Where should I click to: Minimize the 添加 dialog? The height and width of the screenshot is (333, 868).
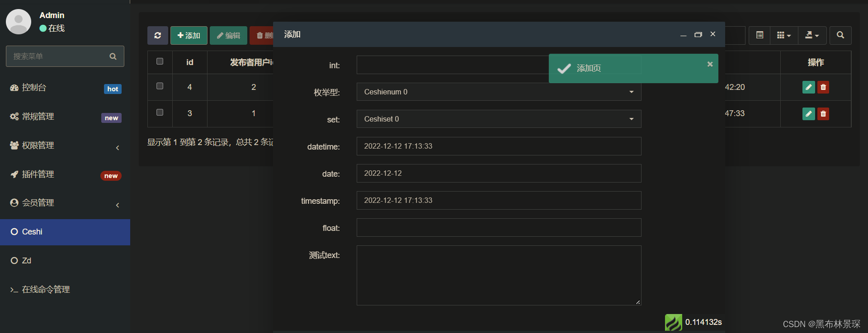pos(683,35)
